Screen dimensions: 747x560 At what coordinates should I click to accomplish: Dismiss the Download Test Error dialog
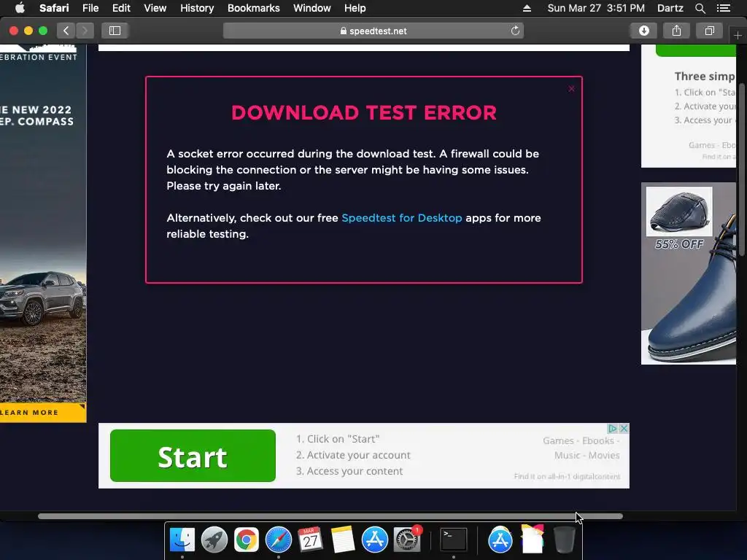coord(571,88)
